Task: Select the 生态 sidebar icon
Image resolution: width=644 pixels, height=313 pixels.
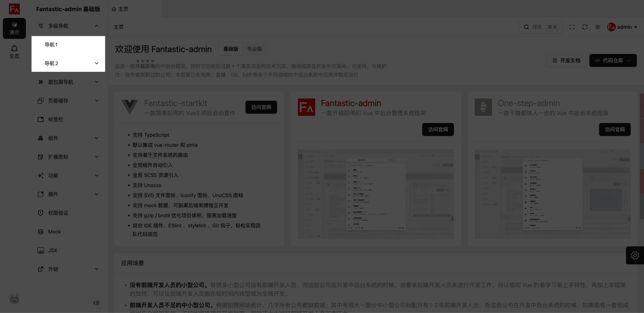Action: pos(14,52)
